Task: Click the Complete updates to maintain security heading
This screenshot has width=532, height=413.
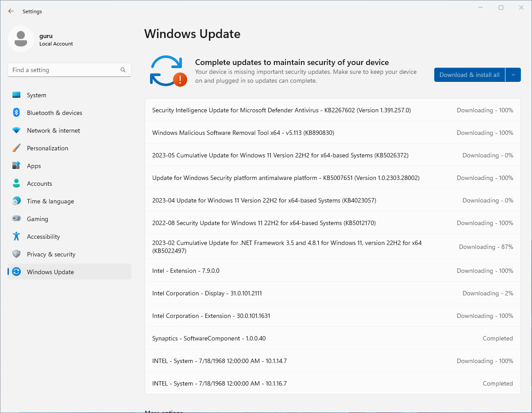Action: (292, 62)
